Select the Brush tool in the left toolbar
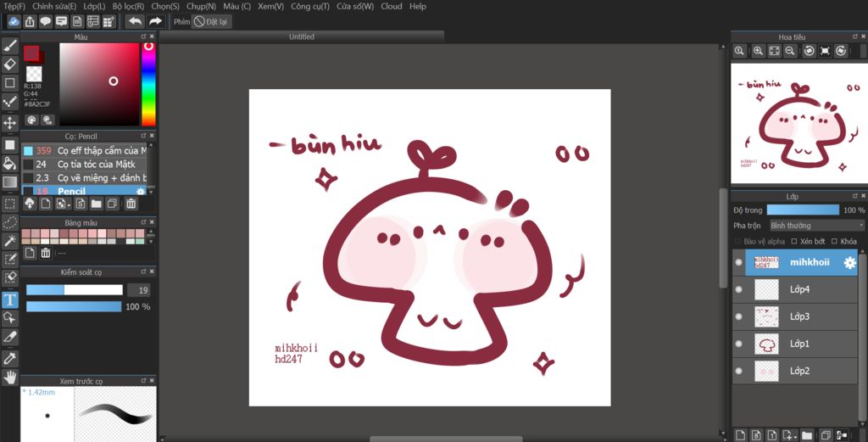The image size is (868, 442). pos(10,46)
